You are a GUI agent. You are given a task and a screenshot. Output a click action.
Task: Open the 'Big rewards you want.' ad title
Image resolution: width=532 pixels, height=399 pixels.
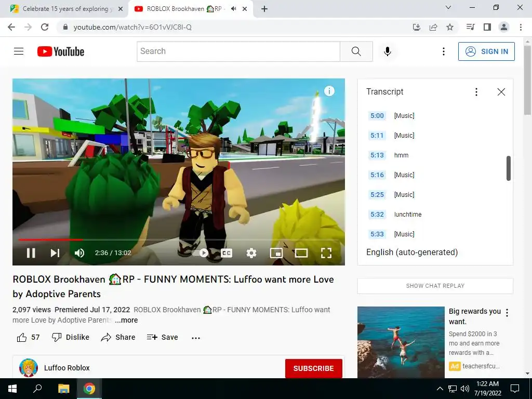pyautogui.click(x=474, y=316)
